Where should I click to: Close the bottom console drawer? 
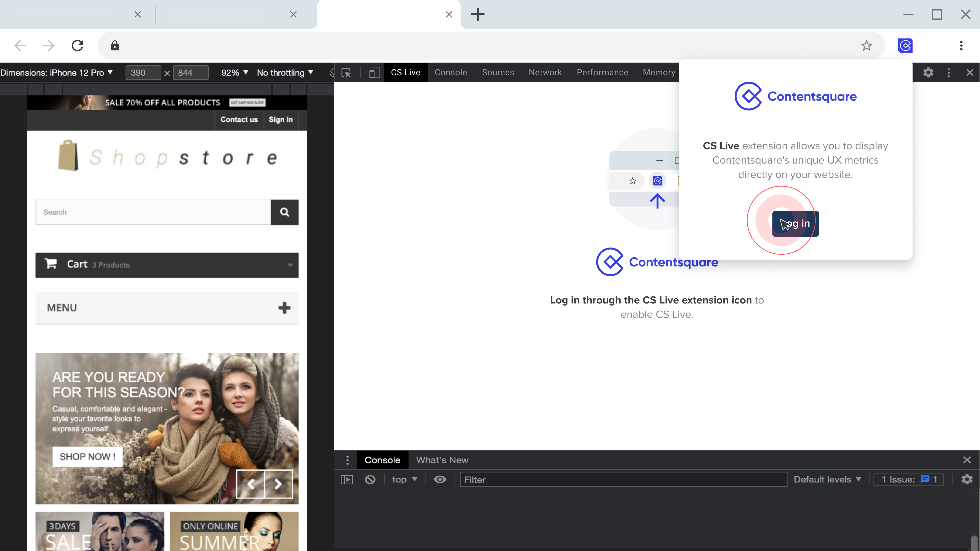tap(967, 460)
